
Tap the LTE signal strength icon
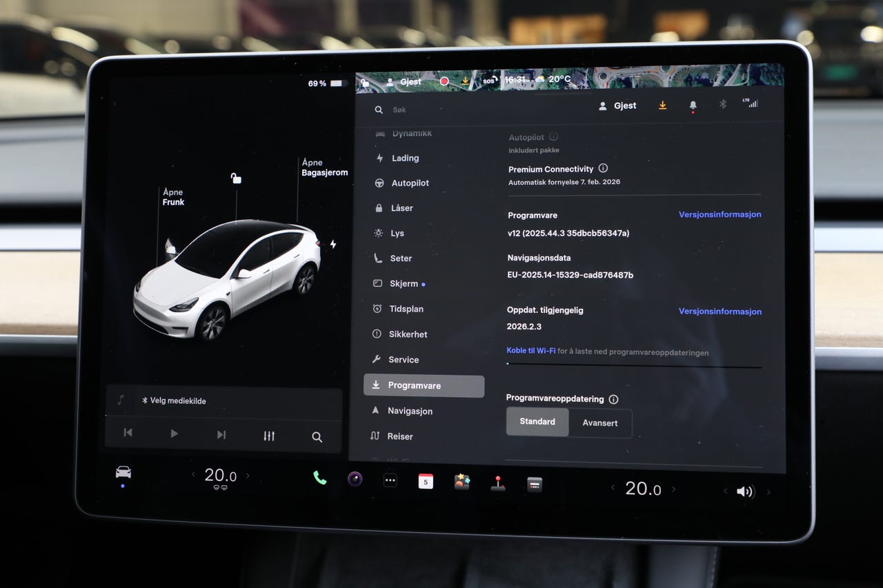point(750,103)
